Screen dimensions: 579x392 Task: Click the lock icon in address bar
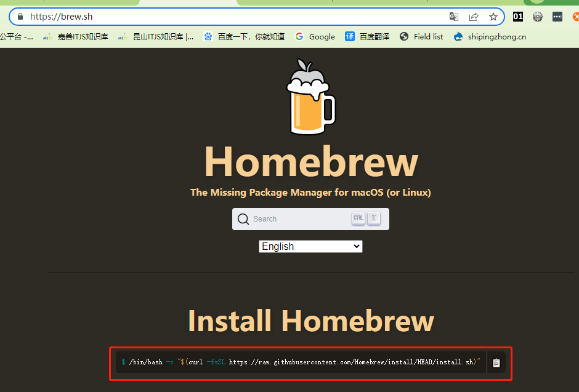pos(20,17)
